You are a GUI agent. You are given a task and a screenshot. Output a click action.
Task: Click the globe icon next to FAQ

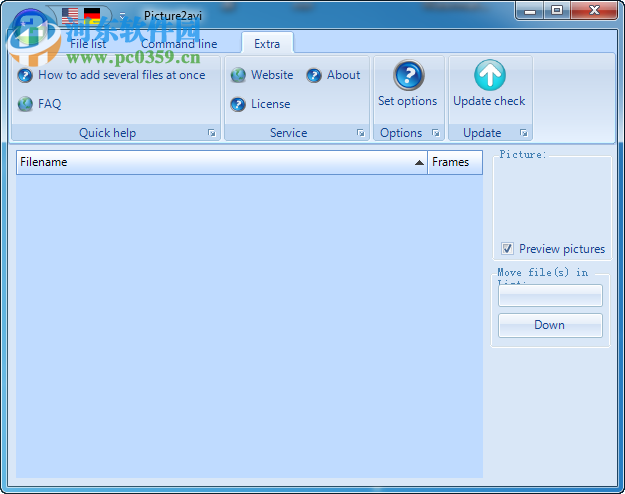click(x=25, y=104)
